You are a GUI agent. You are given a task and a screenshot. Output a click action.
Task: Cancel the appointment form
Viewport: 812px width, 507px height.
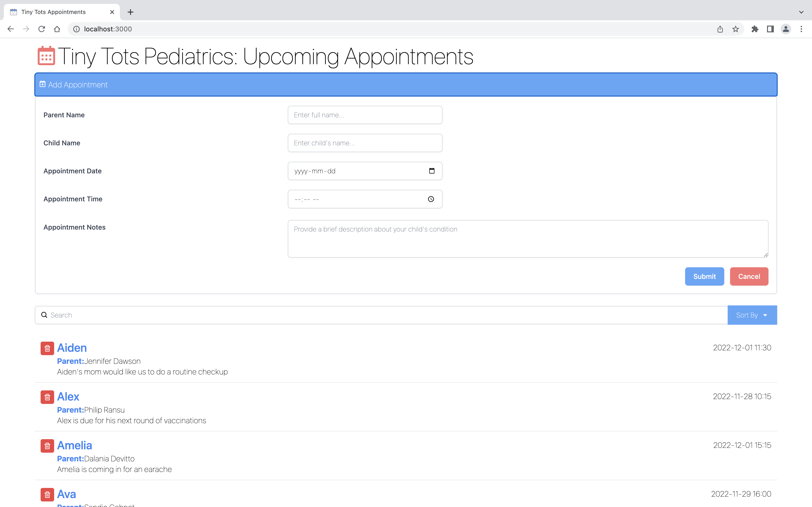pos(749,277)
